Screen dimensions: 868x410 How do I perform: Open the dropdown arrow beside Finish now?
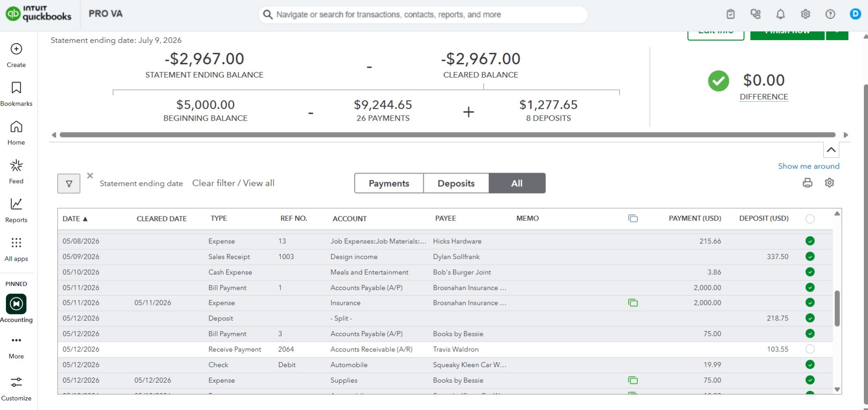click(837, 34)
